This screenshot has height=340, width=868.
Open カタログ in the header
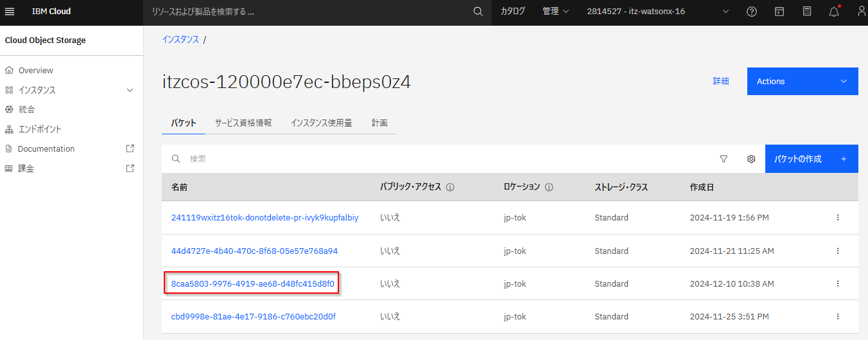click(512, 12)
